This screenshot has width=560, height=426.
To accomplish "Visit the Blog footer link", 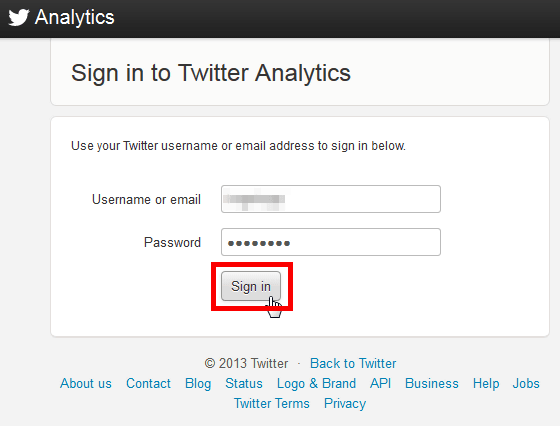I will coord(198,384).
